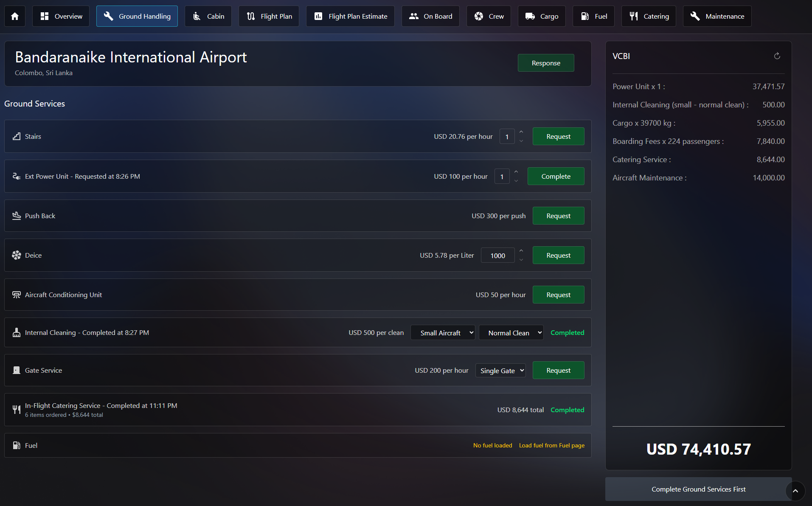This screenshot has width=812, height=506.
Task: Expand the Single Gate dropdown
Action: (500, 371)
